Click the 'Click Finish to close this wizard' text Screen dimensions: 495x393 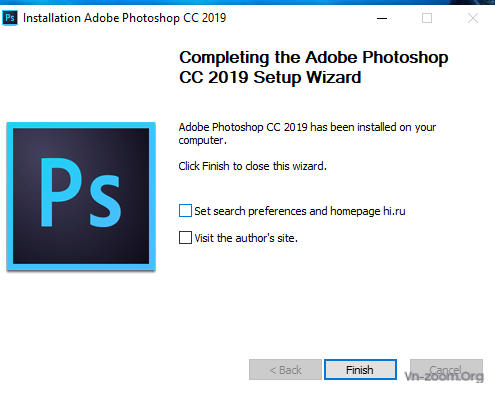click(252, 166)
